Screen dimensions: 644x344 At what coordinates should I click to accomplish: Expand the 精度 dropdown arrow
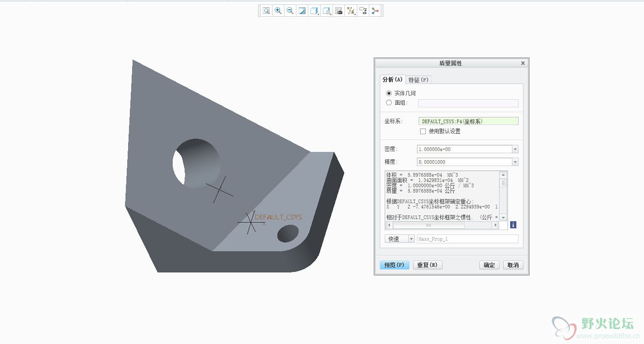click(515, 162)
